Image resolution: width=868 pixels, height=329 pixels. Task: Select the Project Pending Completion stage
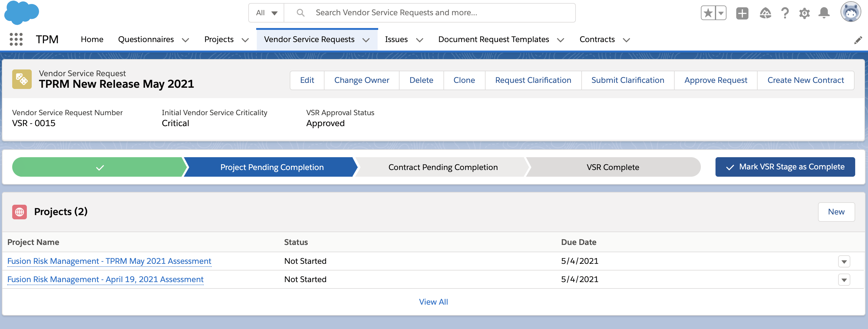[x=271, y=167]
